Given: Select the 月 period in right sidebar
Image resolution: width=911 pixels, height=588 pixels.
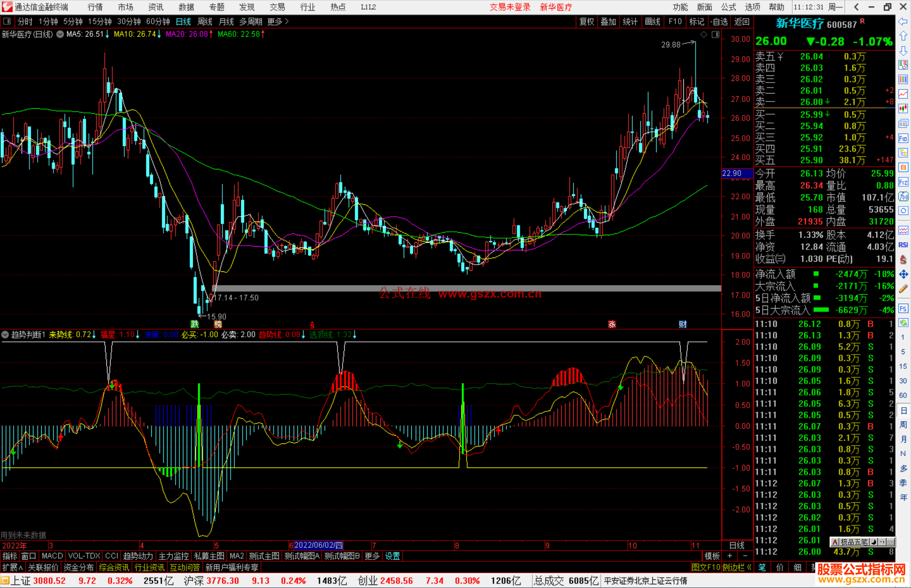Looking at the screenshot, I should point(903,439).
